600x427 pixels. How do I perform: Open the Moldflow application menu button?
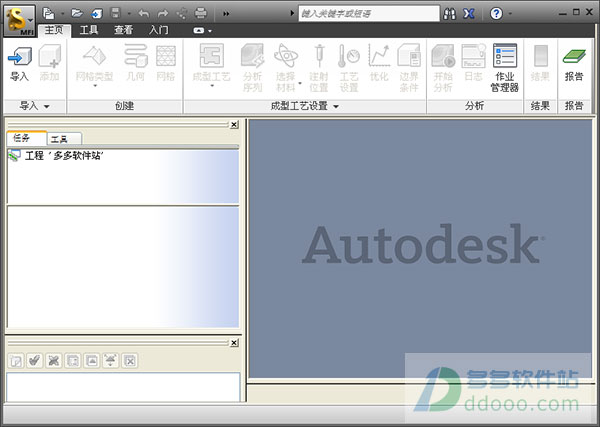(x=20, y=21)
